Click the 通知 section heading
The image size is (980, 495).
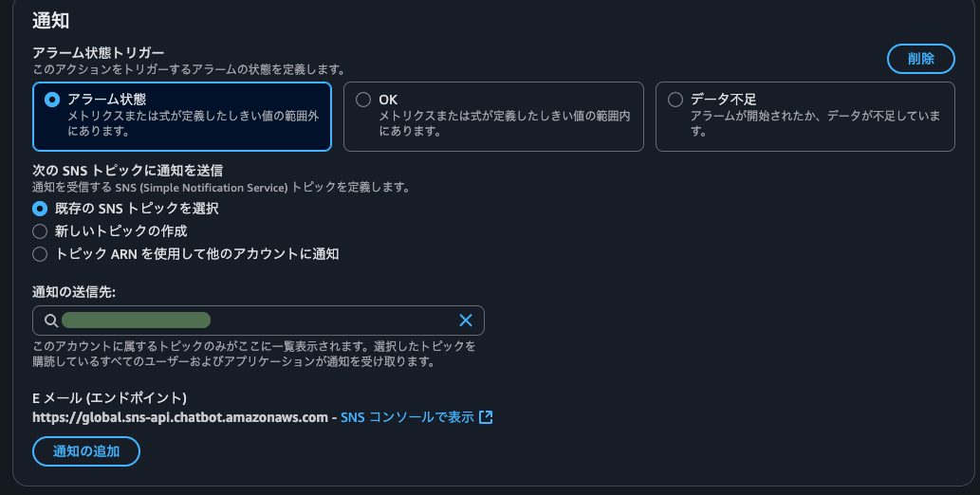pyautogui.click(x=50, y=20)
